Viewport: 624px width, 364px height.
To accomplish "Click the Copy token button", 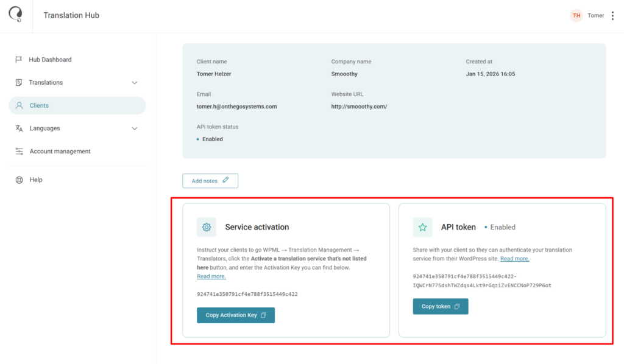I will point(440,306).
